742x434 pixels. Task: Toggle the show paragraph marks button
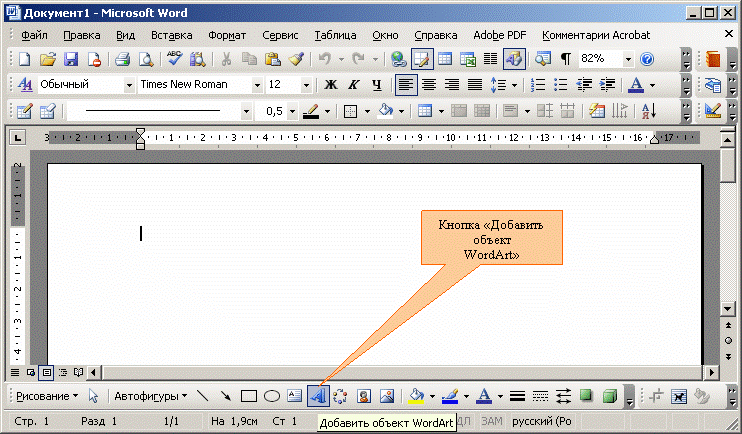566,59
